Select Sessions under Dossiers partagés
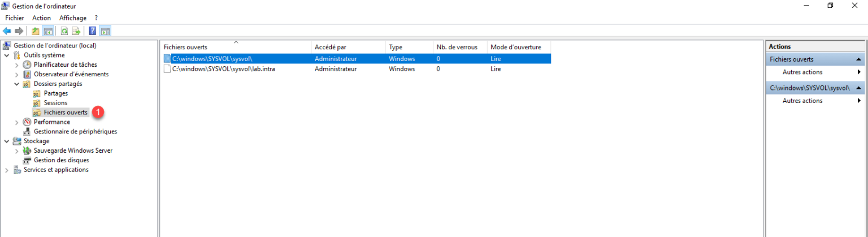868x237 pixels. [55, 103]
